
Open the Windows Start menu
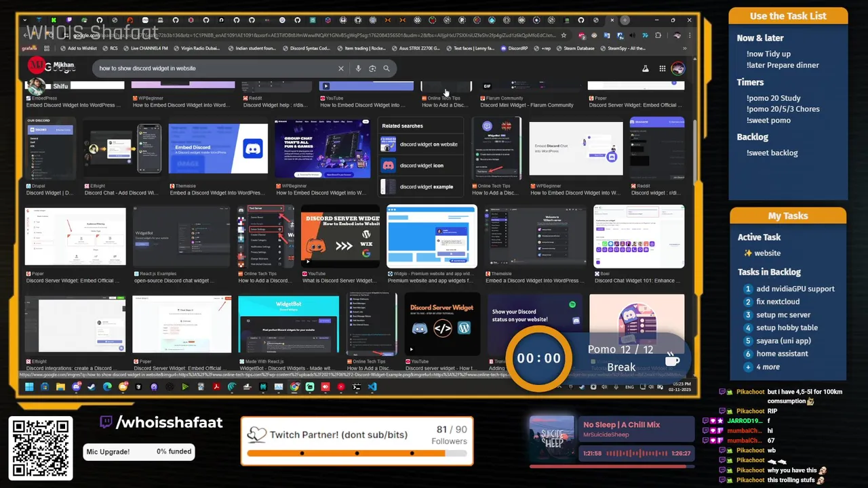point(29,387)
